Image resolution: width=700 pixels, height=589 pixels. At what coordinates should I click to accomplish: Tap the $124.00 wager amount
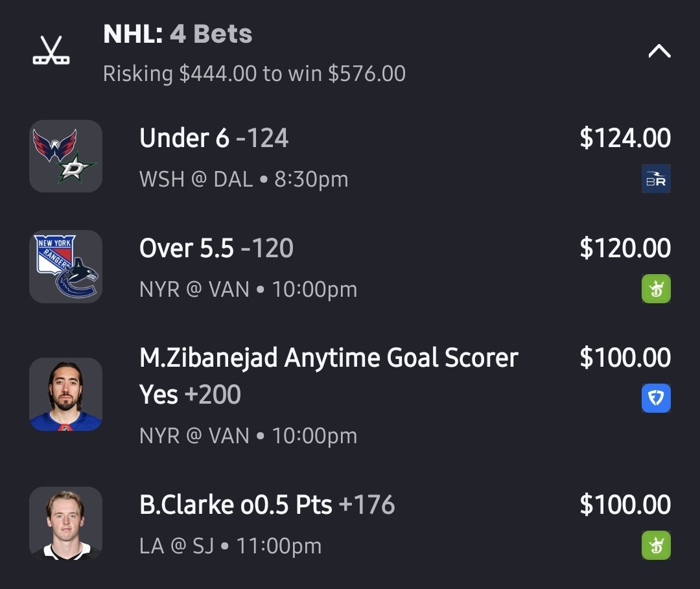(x=625, y=138)
